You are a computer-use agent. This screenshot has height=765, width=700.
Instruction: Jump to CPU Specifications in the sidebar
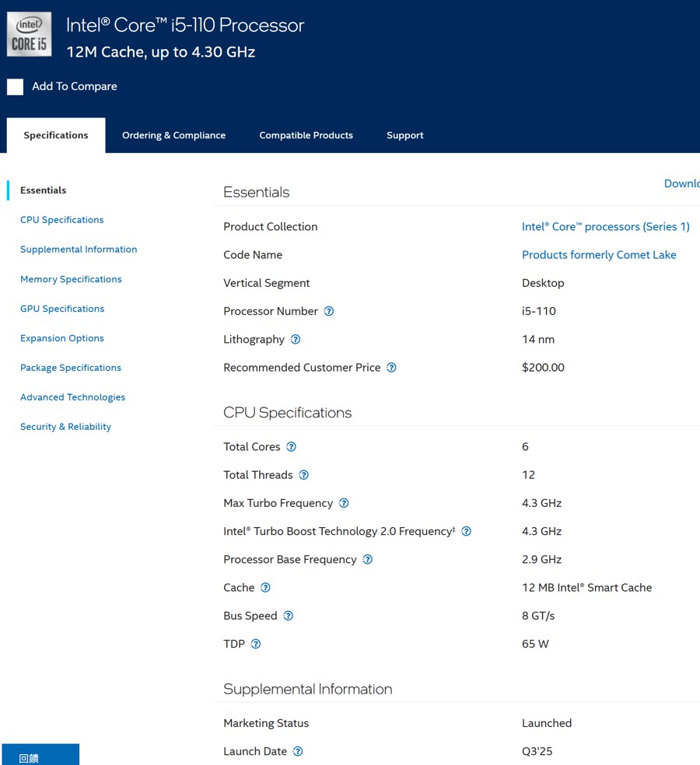tap(62, 220)
